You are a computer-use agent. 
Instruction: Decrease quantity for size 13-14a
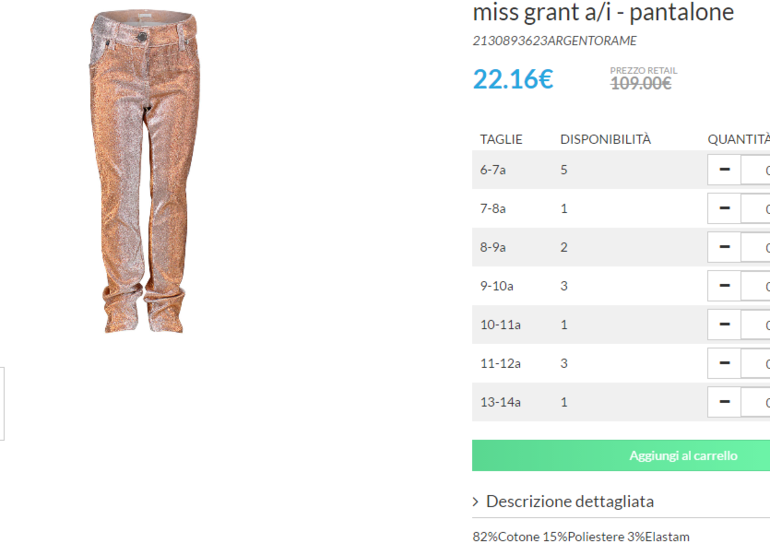coord(724,402)
